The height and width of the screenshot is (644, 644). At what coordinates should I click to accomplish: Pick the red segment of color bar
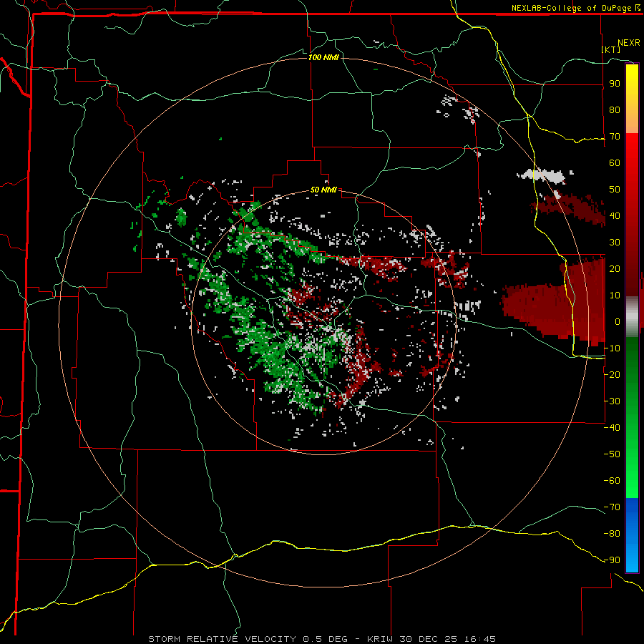click(x=632, y=215)
